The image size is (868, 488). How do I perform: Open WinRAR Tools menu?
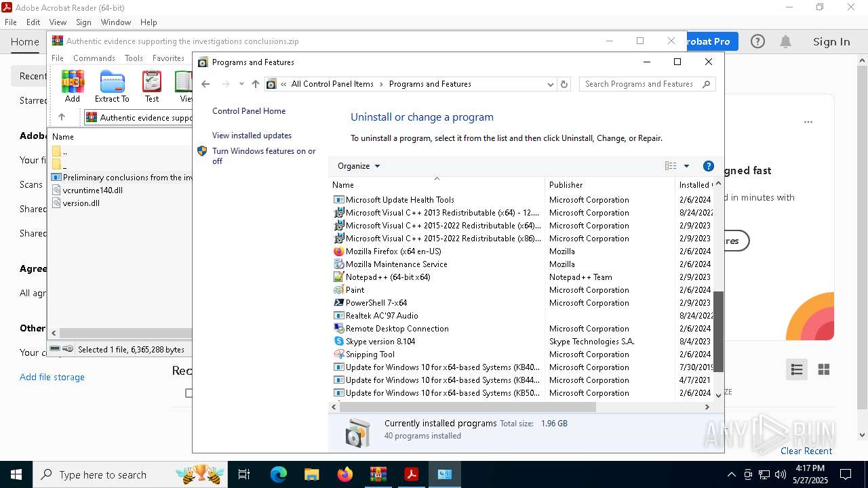[x=134, y=58]
